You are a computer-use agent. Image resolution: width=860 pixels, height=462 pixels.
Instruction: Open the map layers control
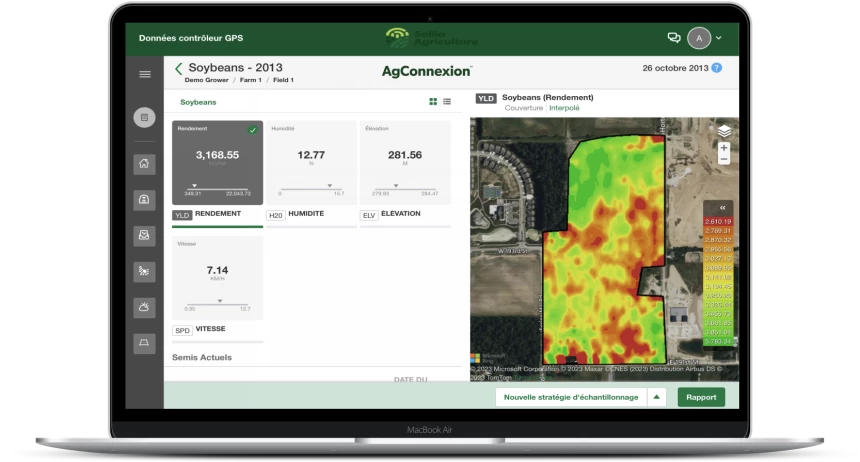(724, 131)
